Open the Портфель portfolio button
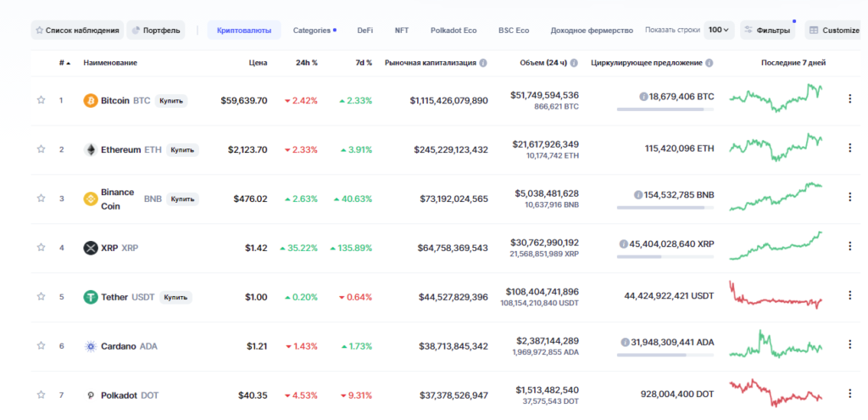 [156, 30]
